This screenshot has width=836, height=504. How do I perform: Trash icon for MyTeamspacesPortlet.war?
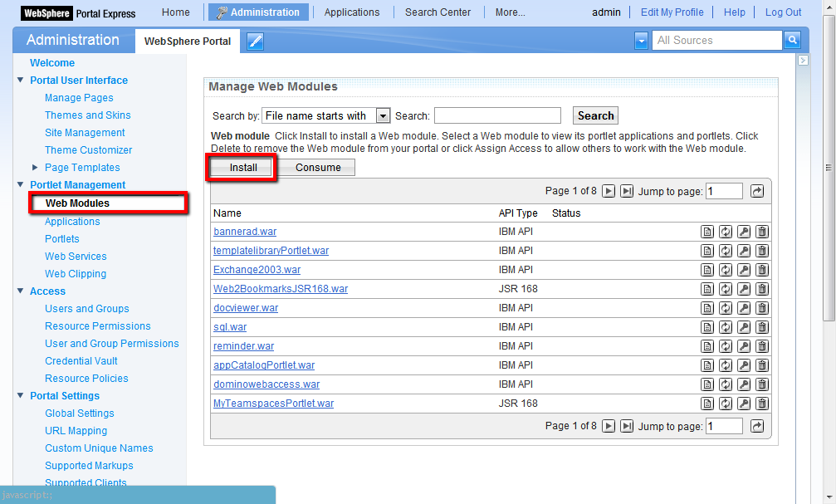click(x=762, y=404)
